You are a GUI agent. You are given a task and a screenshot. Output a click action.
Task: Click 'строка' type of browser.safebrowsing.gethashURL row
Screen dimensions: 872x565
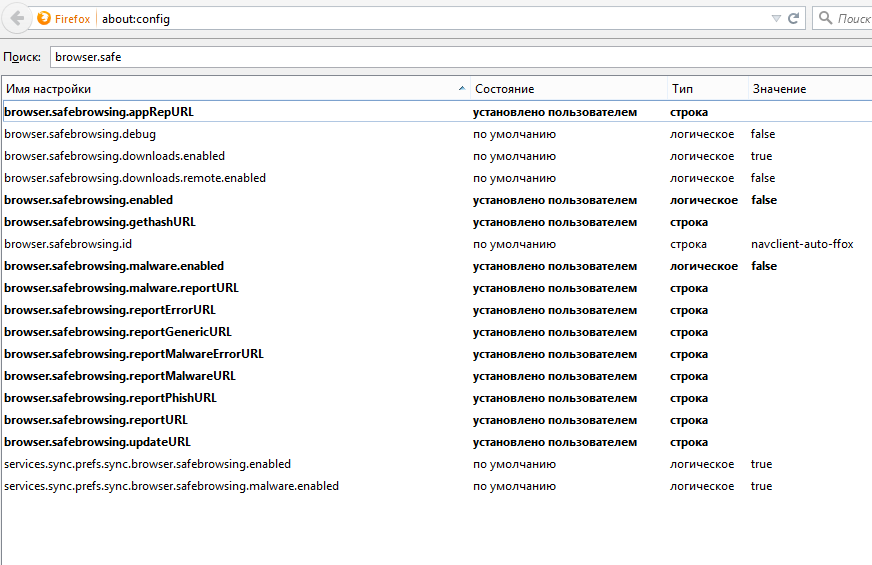coord(689,222)
